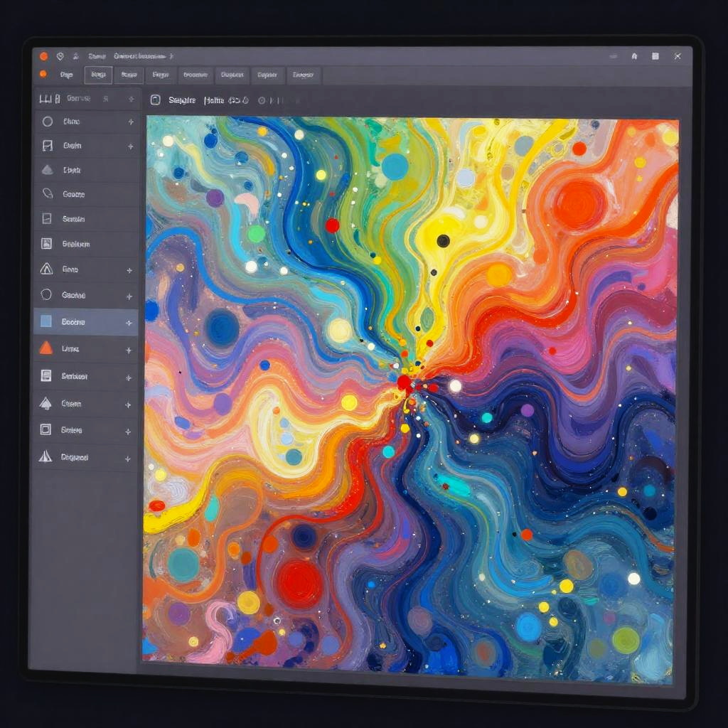Open the outlined first tab in the tab strip

(x=98, y=75)
